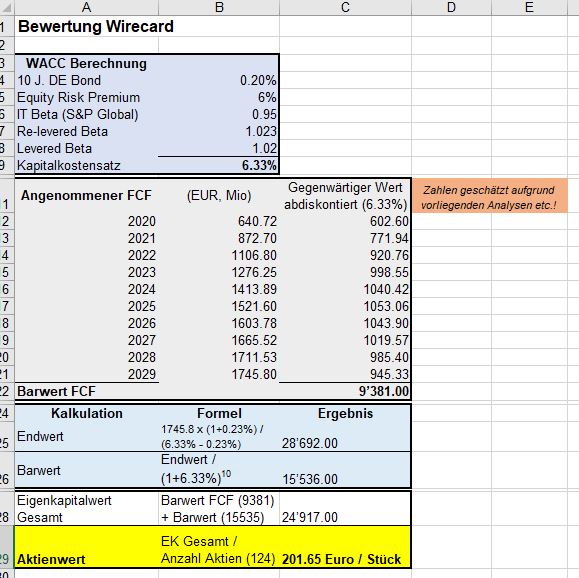Select the 'Endwert' label cell
Viewport: 579px width, 578px height.
click(86, 437)
